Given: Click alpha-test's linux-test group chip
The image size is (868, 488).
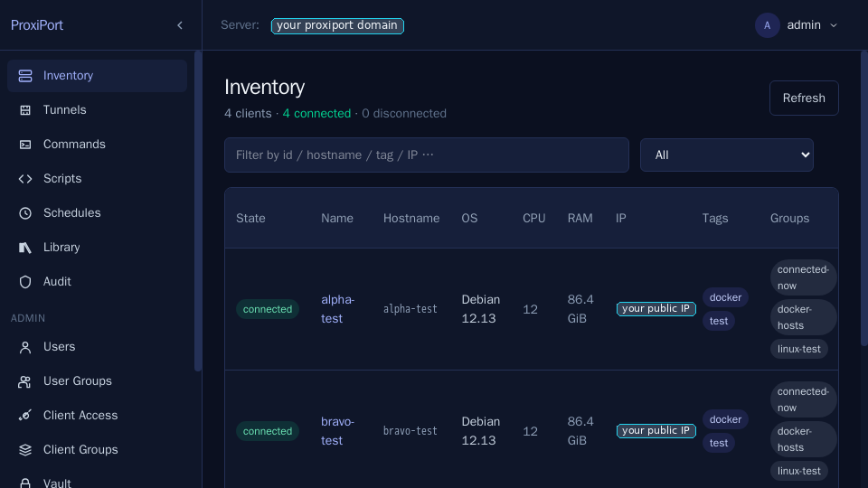Looking at the screenshot, I should click(798, 349).
